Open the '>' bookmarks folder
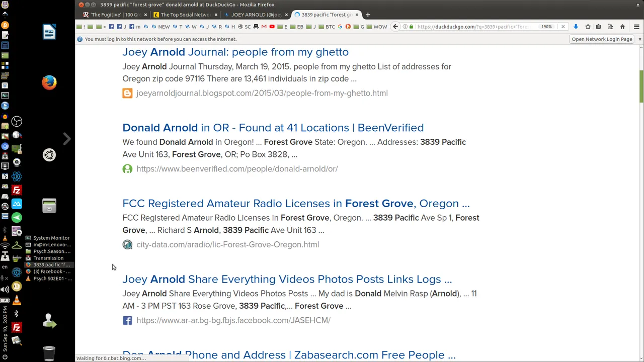The height and width of the screenshot is (362, 644). pyautogui.click(x=102, y=27)
